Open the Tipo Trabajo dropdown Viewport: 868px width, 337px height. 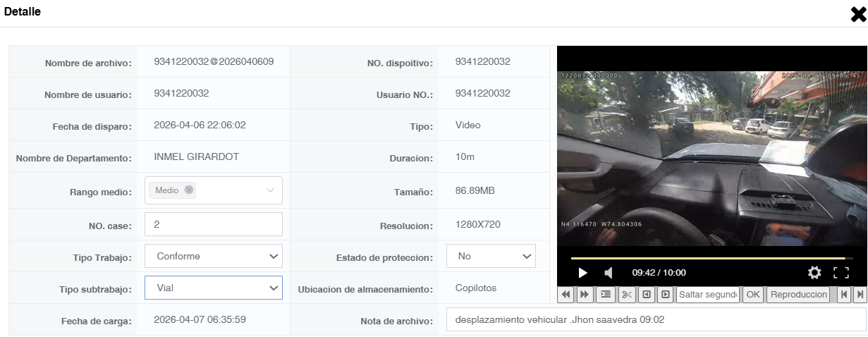214,256
